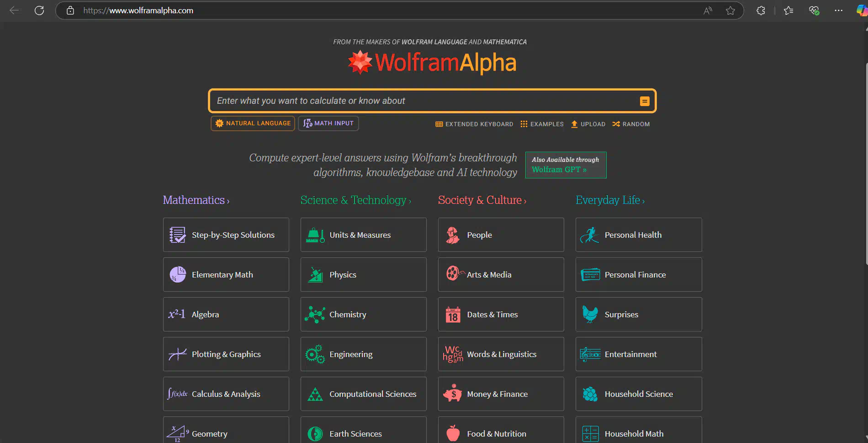This screenshot has width=868, height=443.
Task: Open the favorites list icon
Action: tap(789, 11)
